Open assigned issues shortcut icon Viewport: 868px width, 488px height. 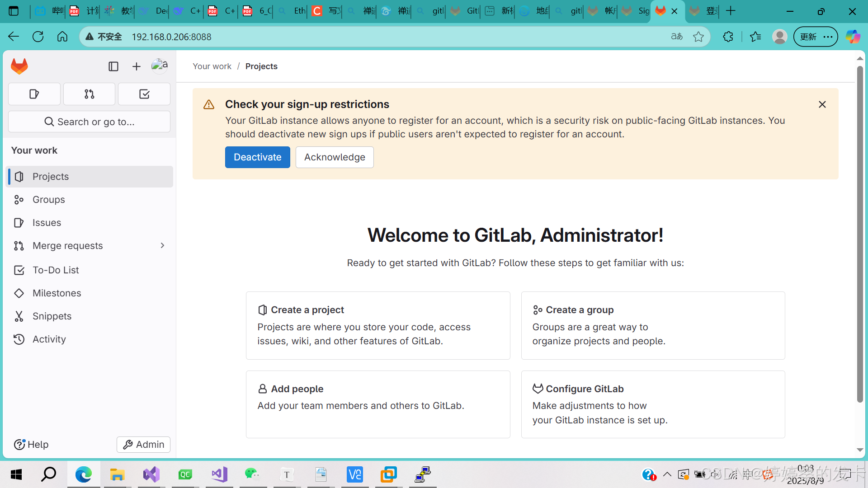(x=34, y=94)
